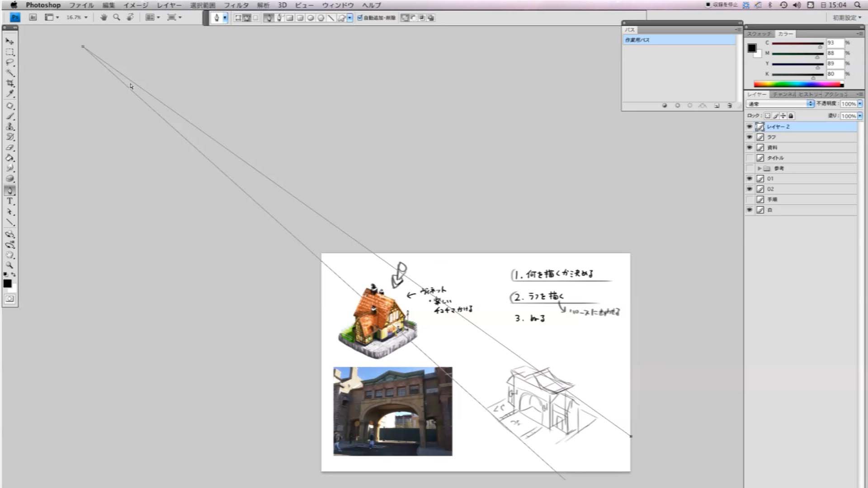Create new path in Paths panel
Image resolution: width=868 pixels, height=488 pixels.
(717, 105)
